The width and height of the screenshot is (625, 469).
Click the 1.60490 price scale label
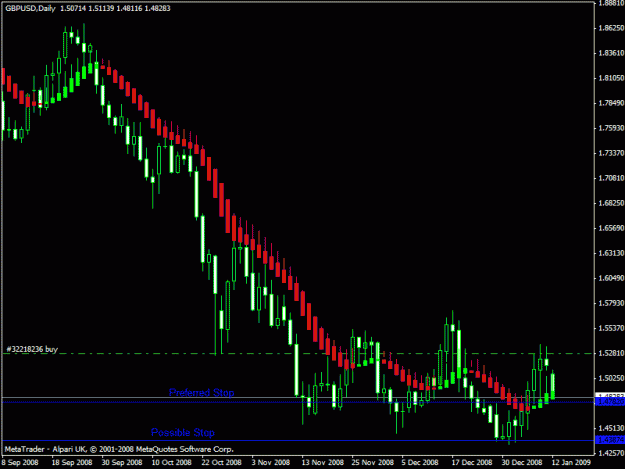point(611,278)
